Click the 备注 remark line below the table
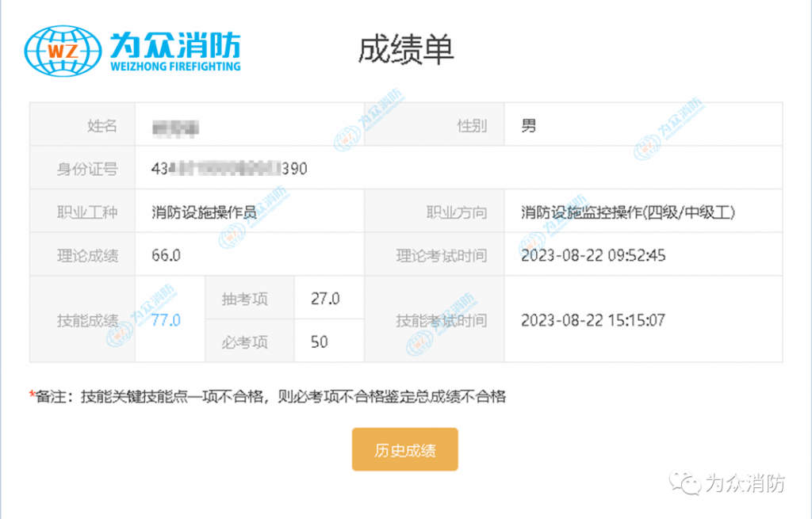The width and height of the screenshot is (812, 519). click(268, 397)
